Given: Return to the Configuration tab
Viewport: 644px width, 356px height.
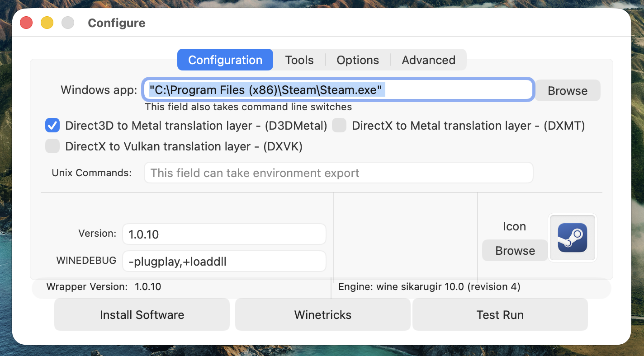Looking at the screenshot, I should [225, 60].
